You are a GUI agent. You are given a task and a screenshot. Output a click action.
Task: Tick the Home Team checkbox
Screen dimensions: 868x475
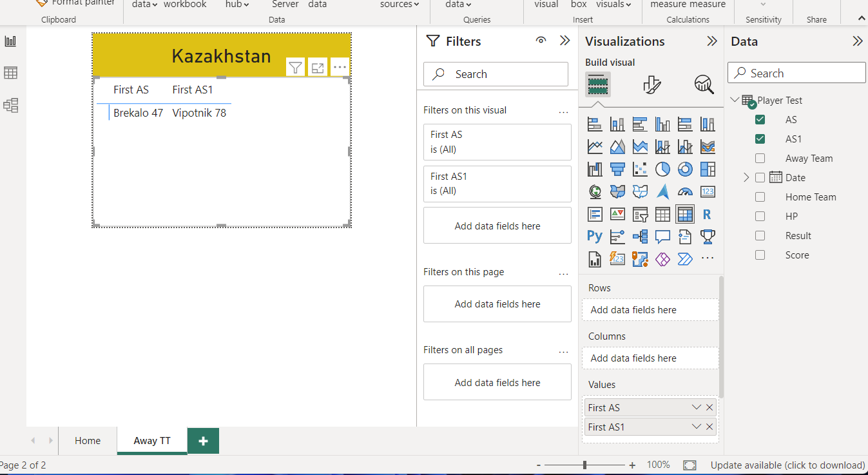tap(760, 197)
